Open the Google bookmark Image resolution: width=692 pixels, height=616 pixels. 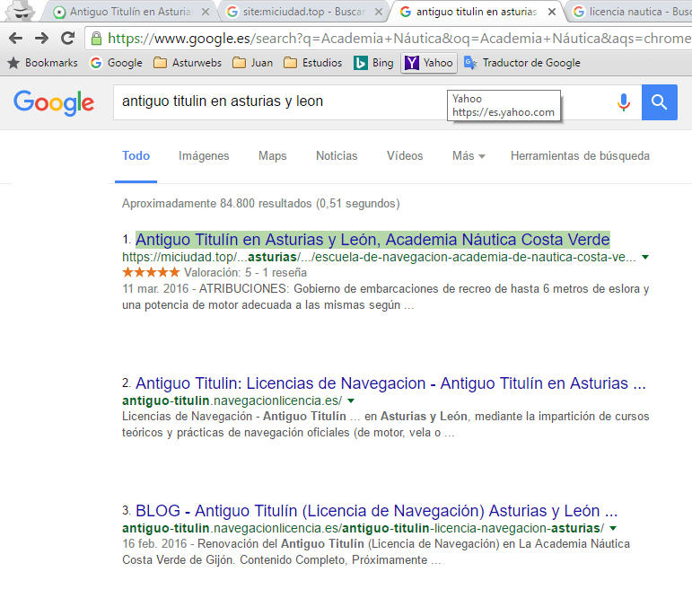click(116, 63)
